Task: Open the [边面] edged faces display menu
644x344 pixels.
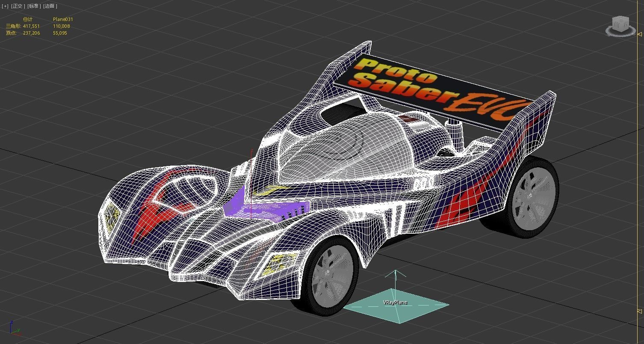Action: click(x=50, y=6)
